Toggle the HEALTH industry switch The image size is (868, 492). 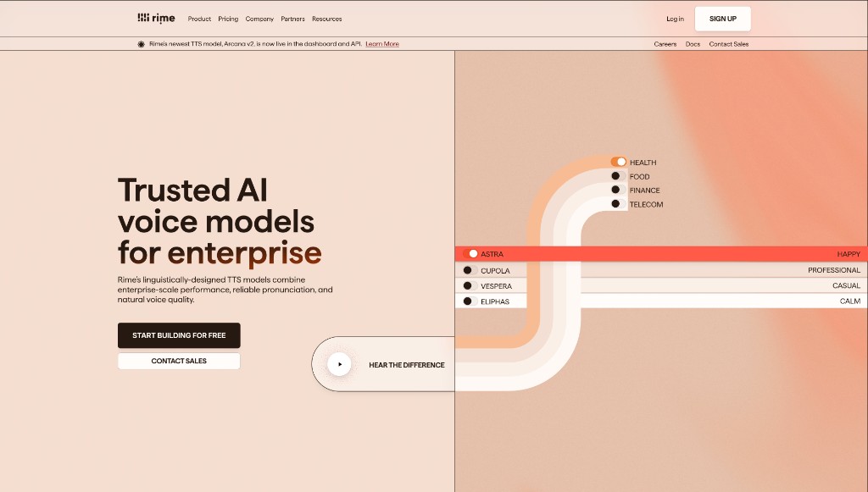618,162
